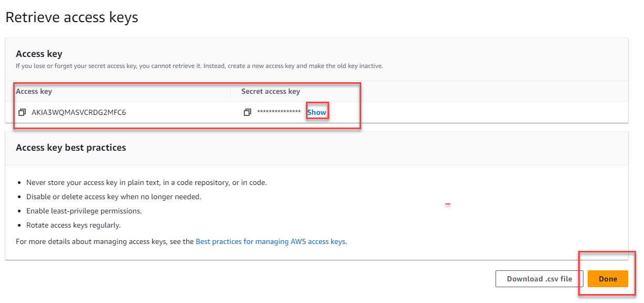Click the small red dash in best practices panel
644x303 pixels.
pyautogui.click(x=448, y=204)
